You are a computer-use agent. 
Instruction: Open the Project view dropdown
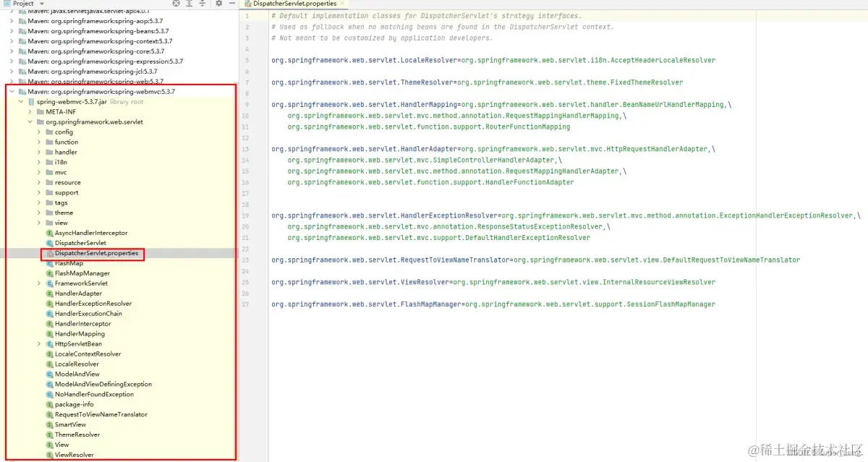pos(42,4)
